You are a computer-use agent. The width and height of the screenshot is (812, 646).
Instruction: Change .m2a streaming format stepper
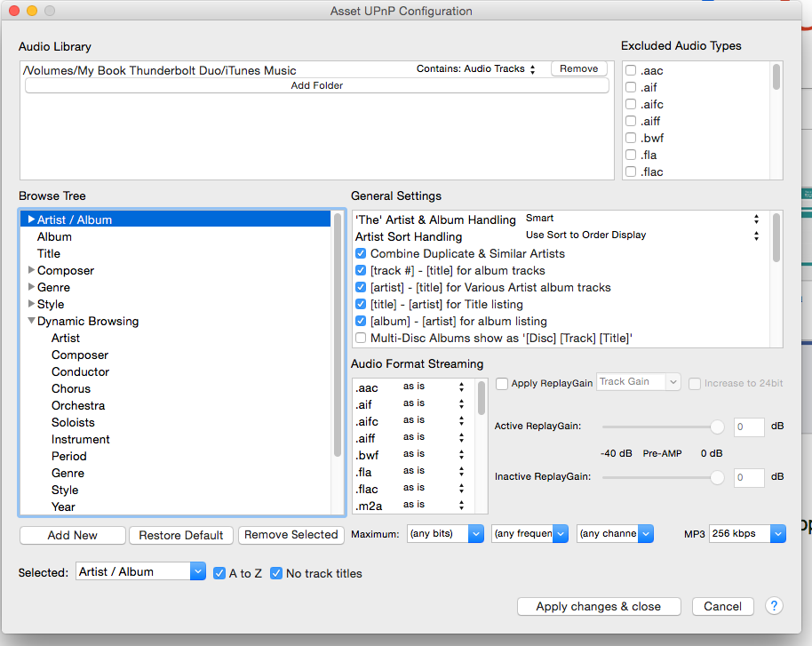point(461,505)
